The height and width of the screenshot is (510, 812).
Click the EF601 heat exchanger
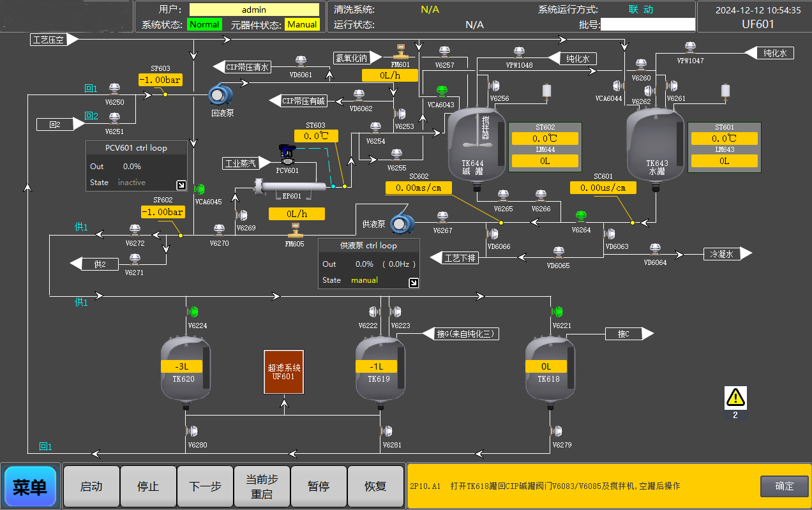pyautogui.click(x=290, y=187)
